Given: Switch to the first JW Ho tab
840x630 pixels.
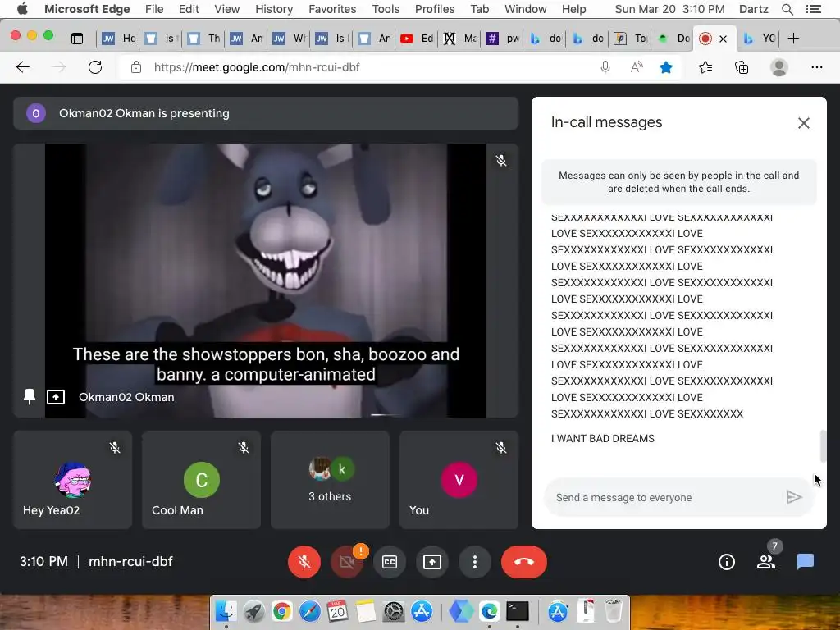Looking at the screenshot, I should pos(118,38).
